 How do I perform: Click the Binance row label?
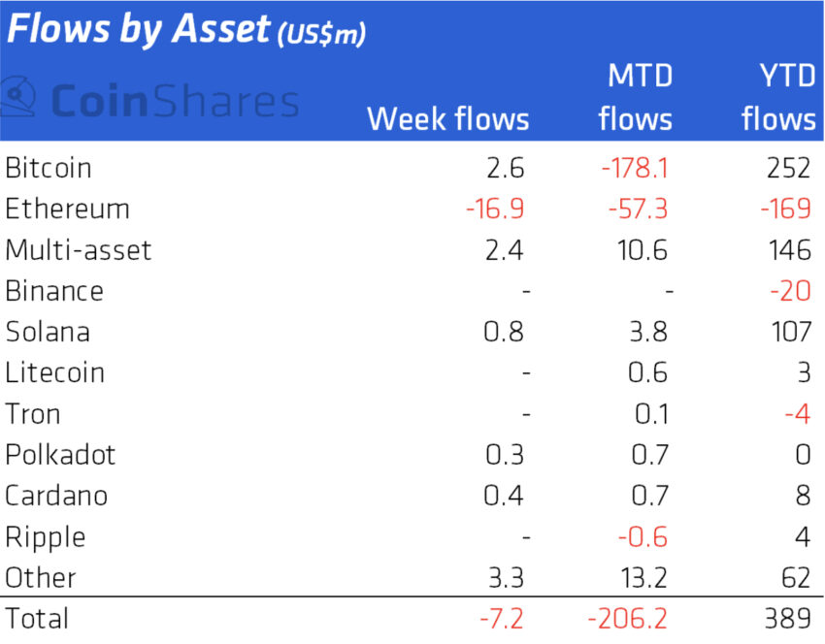pos(54,291)
